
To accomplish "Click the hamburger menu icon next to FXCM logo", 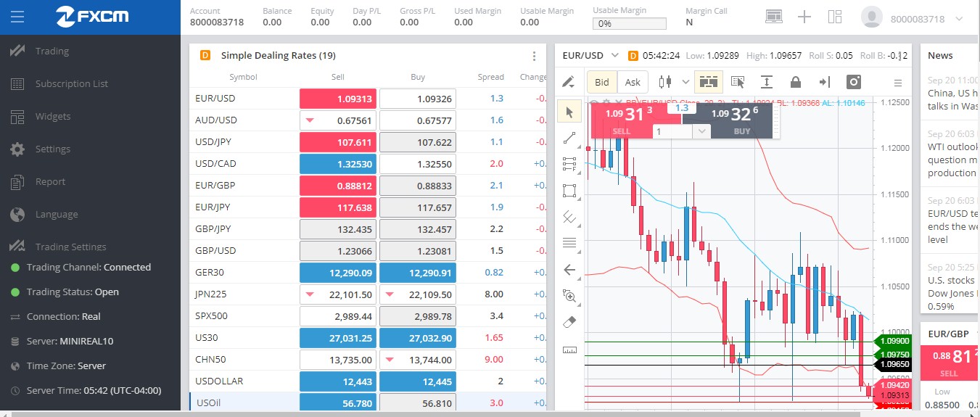I will pyautogui.click(x=17, y=17).
